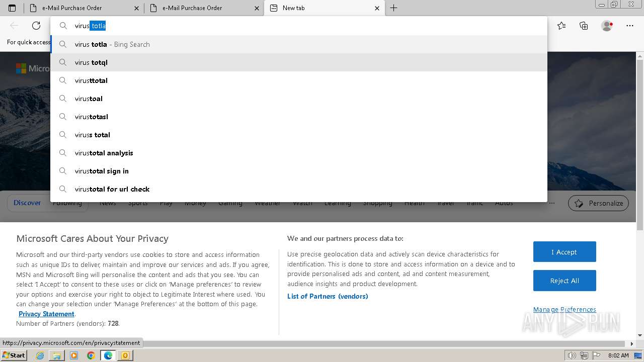Open Manage Preferences link
Screen dimensions: 644x362
point(565,309)
